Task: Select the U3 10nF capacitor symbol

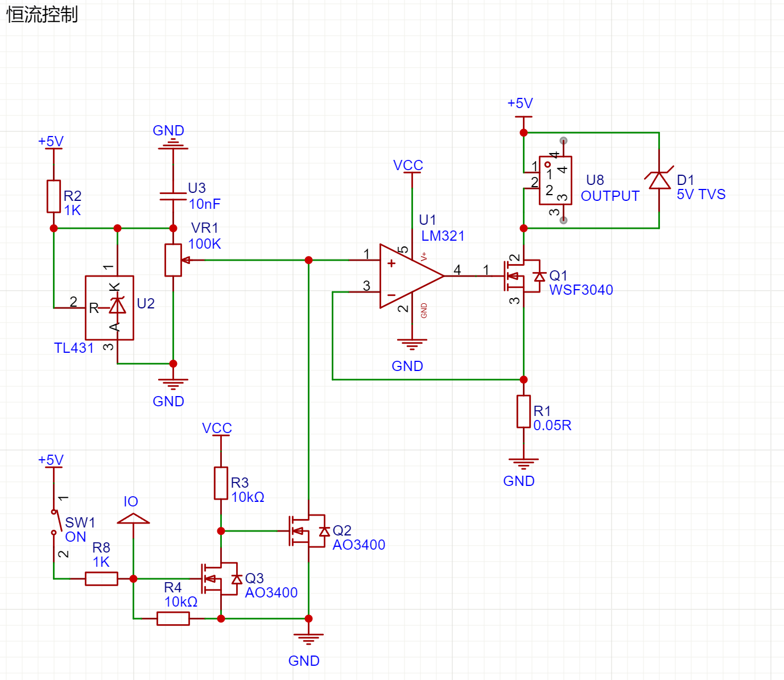Action: pyautogui.click(x=173, y=196)
